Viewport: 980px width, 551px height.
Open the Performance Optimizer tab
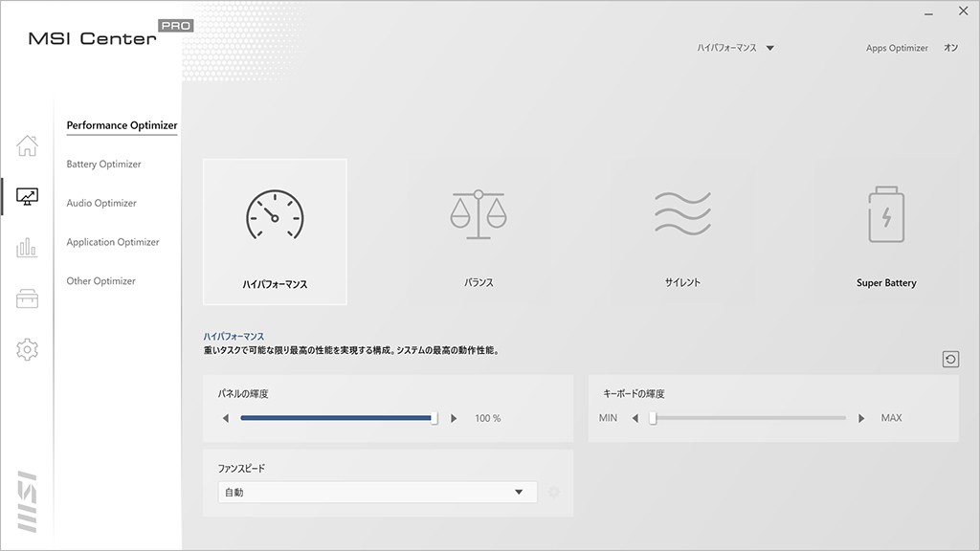pyautogui.click(x=122, y=125)
